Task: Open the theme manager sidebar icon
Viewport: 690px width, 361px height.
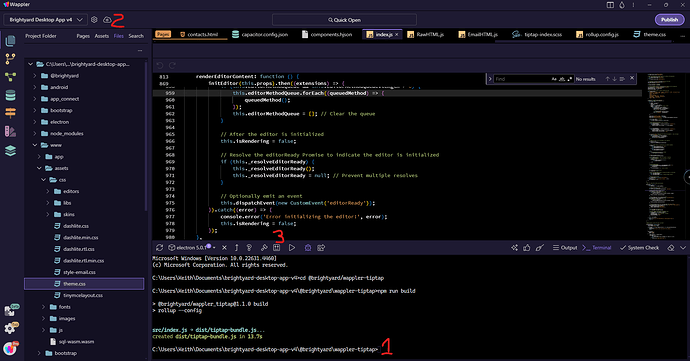Action: [11, 131]
